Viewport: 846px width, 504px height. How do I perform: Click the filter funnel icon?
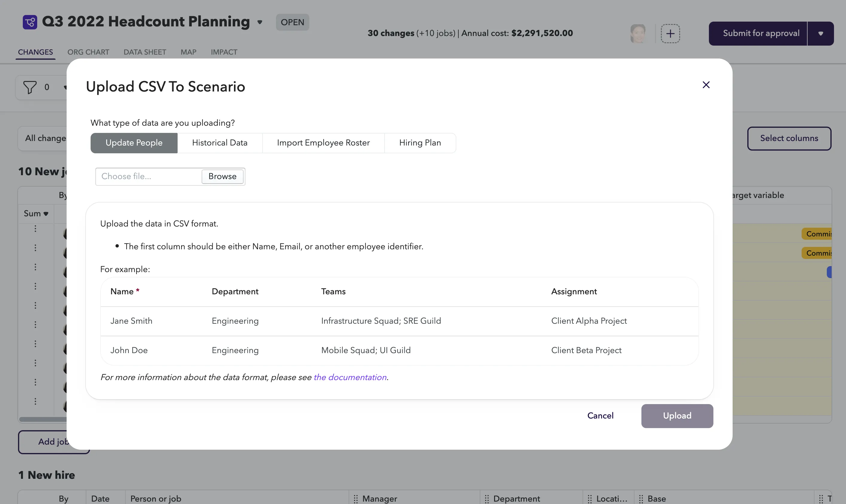pyautogui.click(x=30, y=87)
